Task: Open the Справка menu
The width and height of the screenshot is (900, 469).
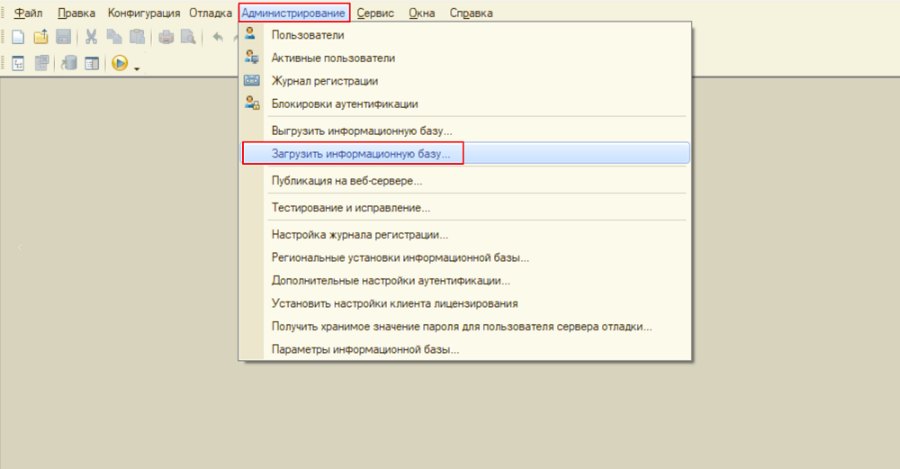Action: click(x=471, y=13)
